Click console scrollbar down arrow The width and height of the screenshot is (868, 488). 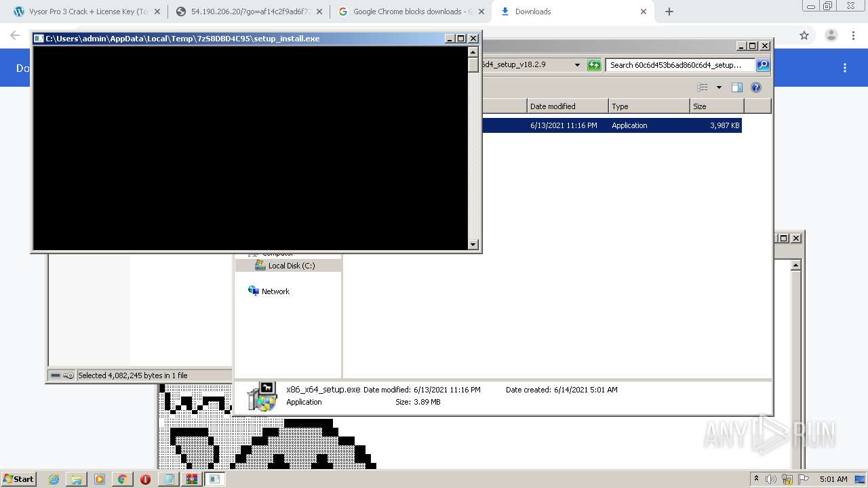[473, 244]
